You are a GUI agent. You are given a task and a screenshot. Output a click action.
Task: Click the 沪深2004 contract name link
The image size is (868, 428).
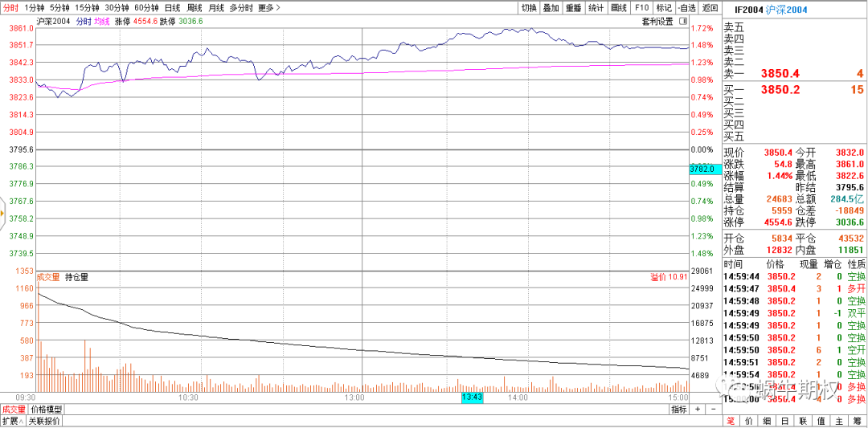786,10
